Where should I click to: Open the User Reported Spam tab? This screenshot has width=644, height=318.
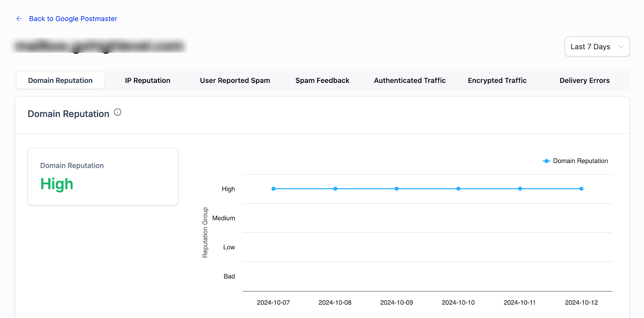(235, 81)
